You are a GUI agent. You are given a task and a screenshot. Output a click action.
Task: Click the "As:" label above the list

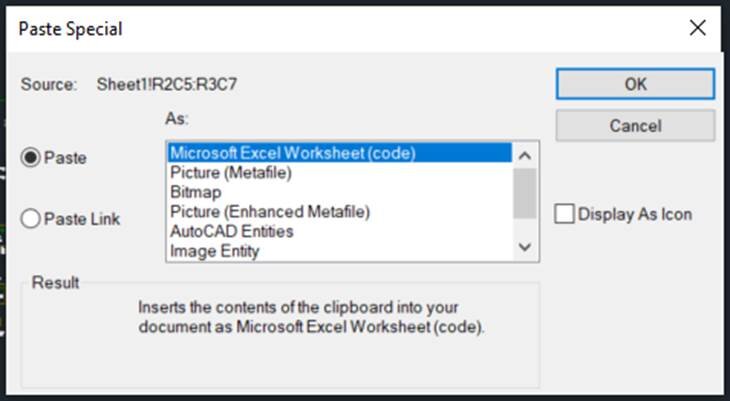click(x=176, y=117)
